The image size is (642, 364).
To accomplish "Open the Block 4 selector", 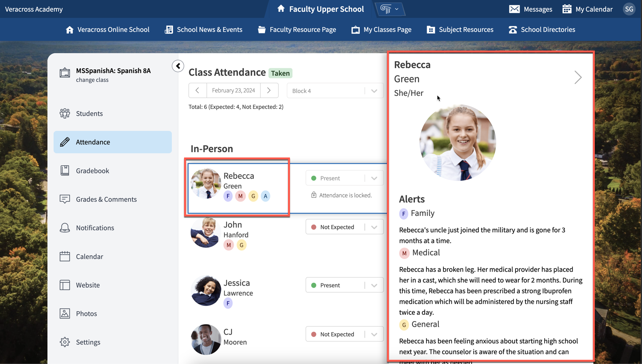I will [335, 90].
